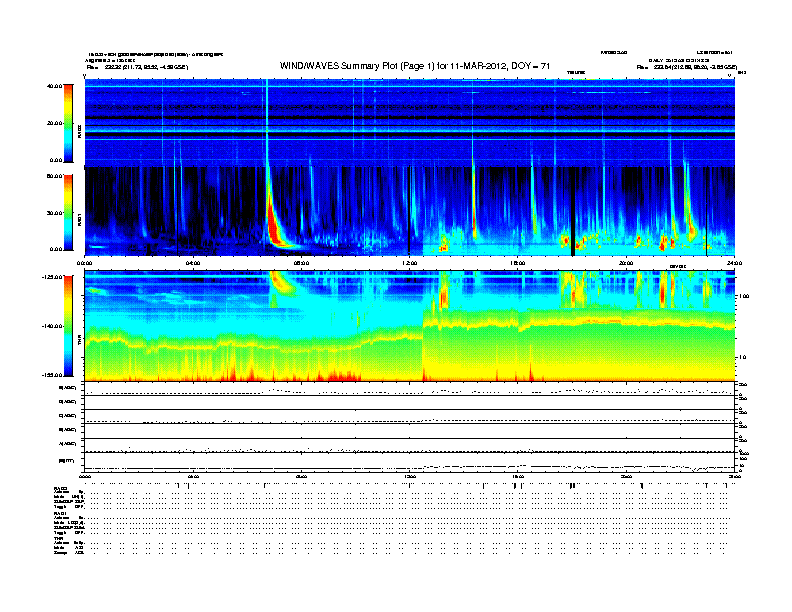Click the 0.00 tick on RAD2 color bar

pyautogui.click(x=56, y=160)
